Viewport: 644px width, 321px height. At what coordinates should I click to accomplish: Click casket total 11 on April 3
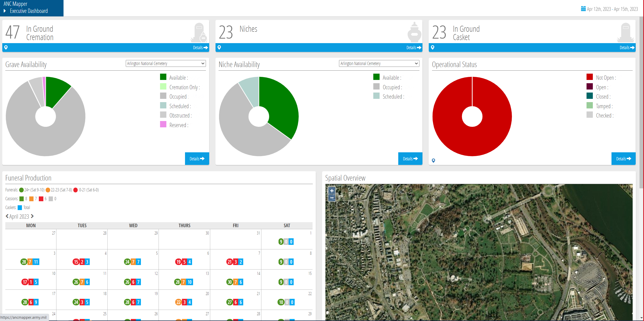point(36,262)
